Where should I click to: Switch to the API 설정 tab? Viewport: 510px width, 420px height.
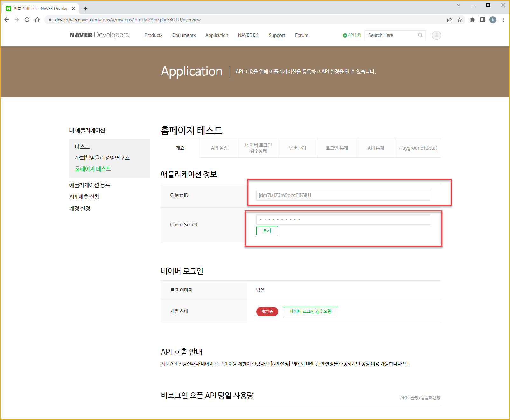coord(219,148)
